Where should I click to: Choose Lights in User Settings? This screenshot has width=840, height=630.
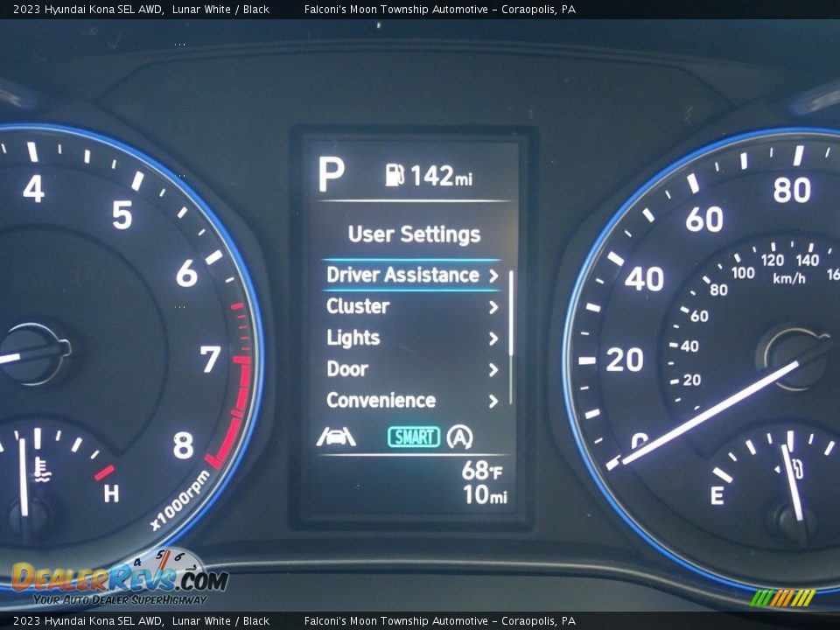coord(411,338)
